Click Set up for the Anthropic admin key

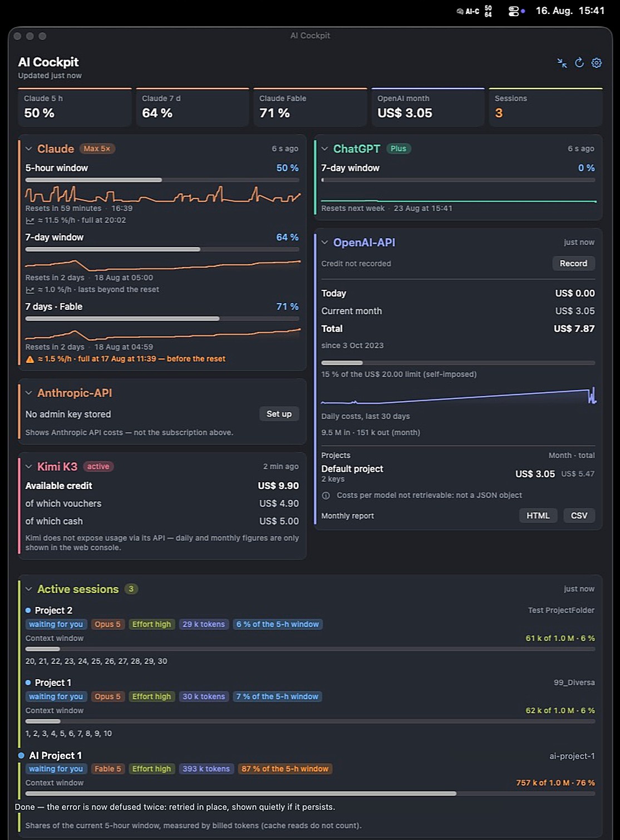[x=279, y=414]
